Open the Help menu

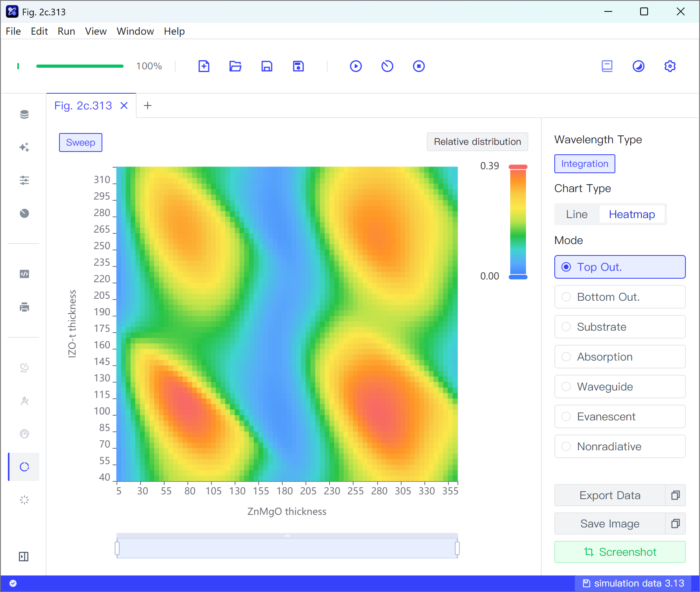(174, 31)
